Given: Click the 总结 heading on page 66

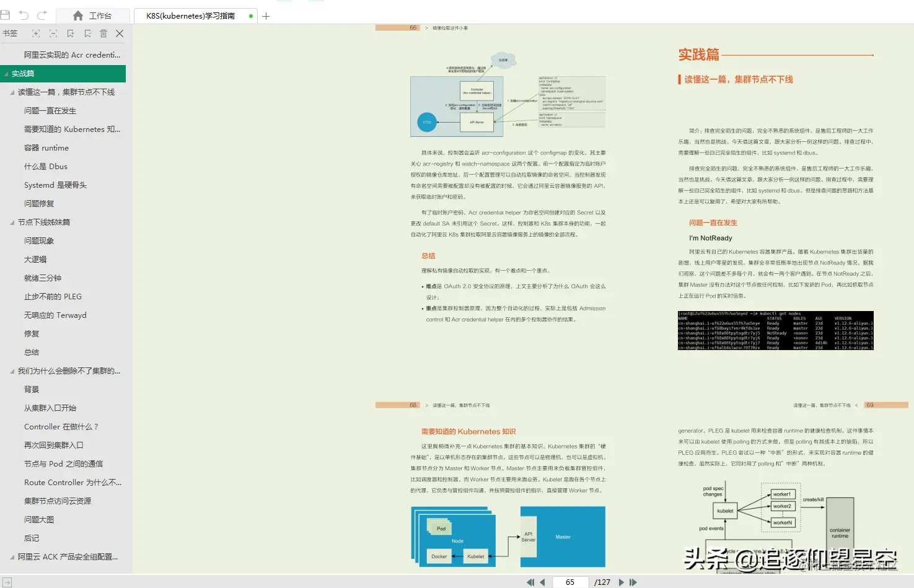Looking at the screenshot, I should (x=428, y=256).
